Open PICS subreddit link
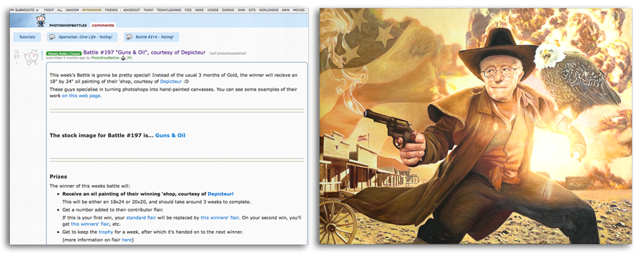The width and height of the screenshot is (644, 261). (188, 9)
